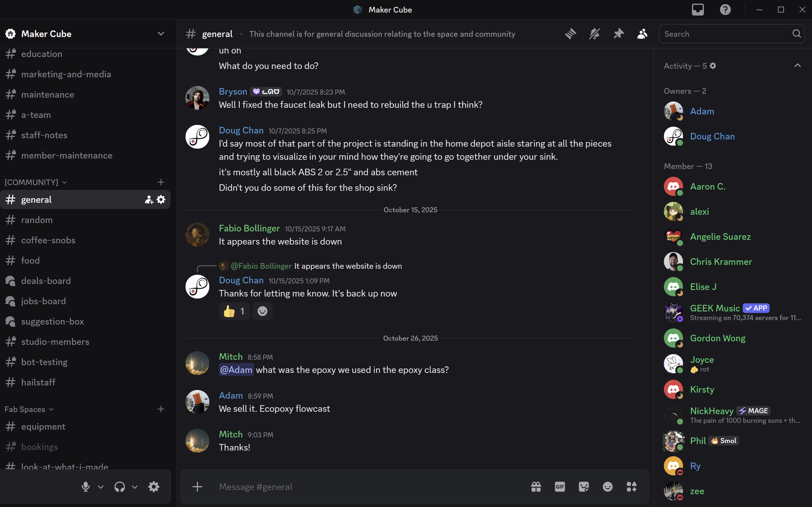Toggle the member list sidebar
This screenshot has height=507, width=812.
[642, 33]
